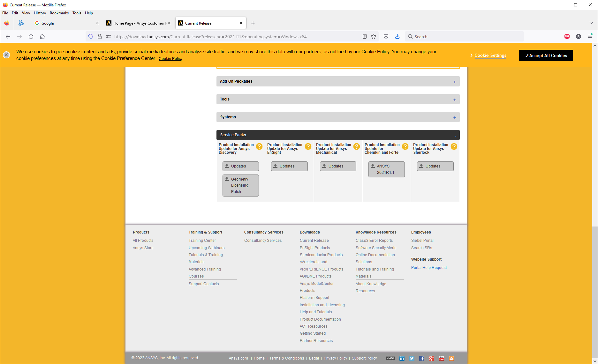Viewport: 598px width, 364px height.
Task: Open the LinkedIn icon in the footer
Action: pyautogui.click(x=402, y=358)
